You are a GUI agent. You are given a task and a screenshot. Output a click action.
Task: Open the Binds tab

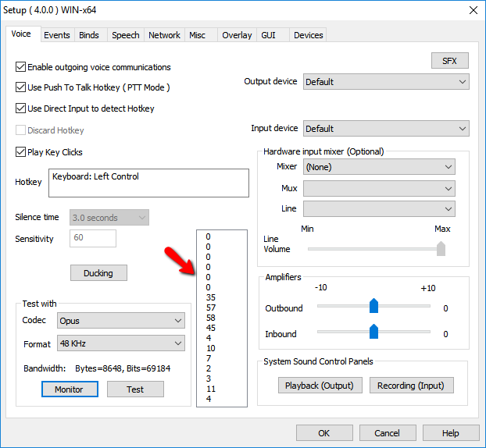tap(89, 35)
